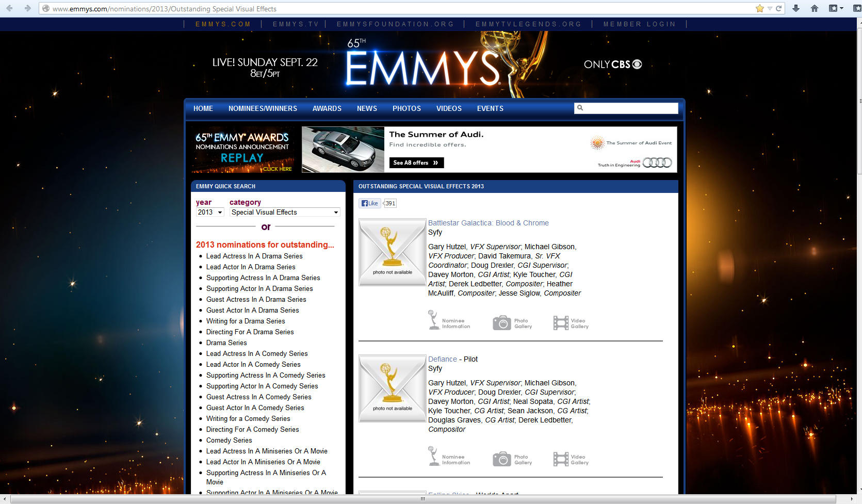Image resolution: width=862 pixels, height=504 pixels.
Task: Select Writing for a Comedy Series
Action: [x=248, y=418]
